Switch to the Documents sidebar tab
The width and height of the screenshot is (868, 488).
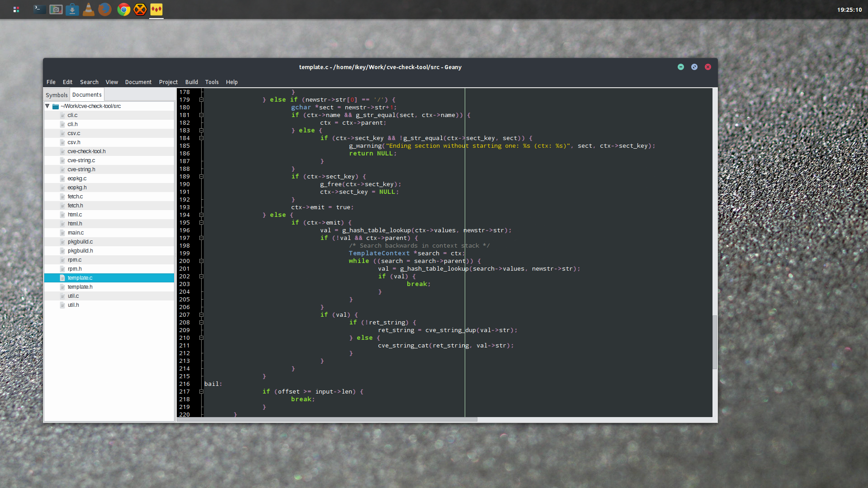pos(87,95)
